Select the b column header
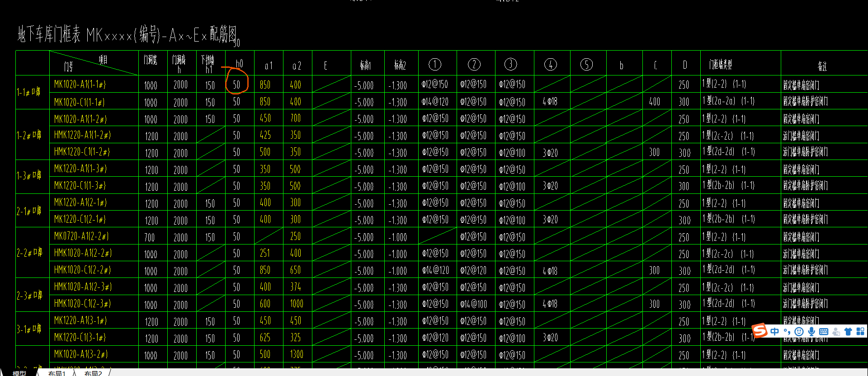 [x=622, y=66]
